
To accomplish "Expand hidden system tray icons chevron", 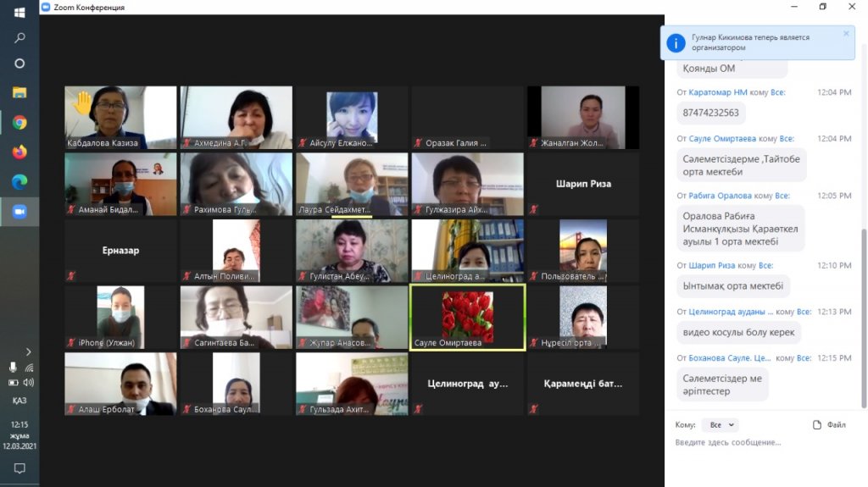I will click(x=28, y=351).
